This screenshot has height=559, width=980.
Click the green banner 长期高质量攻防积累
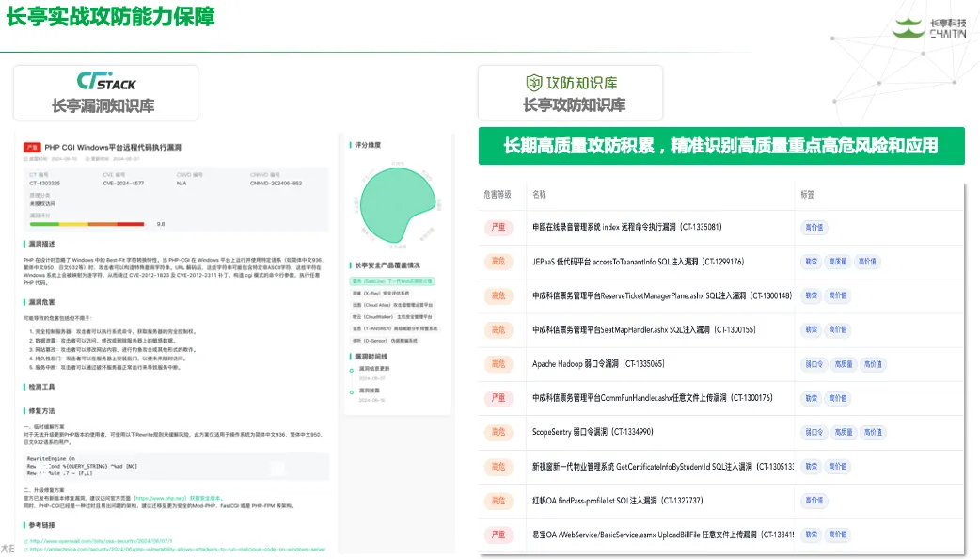coord(720,146)
